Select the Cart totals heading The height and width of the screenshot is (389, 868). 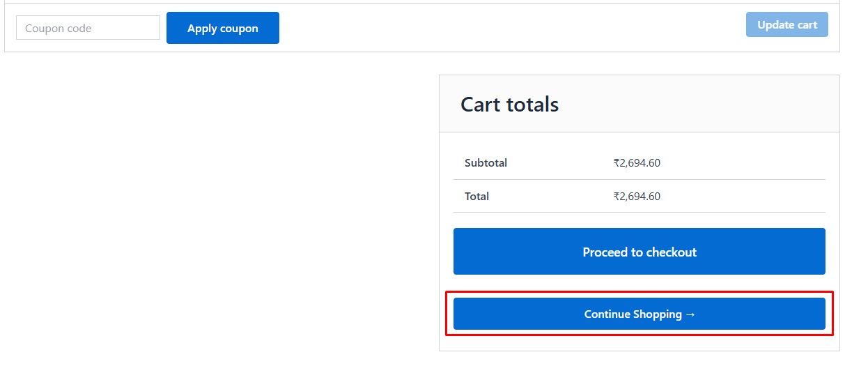pos(509,105)
